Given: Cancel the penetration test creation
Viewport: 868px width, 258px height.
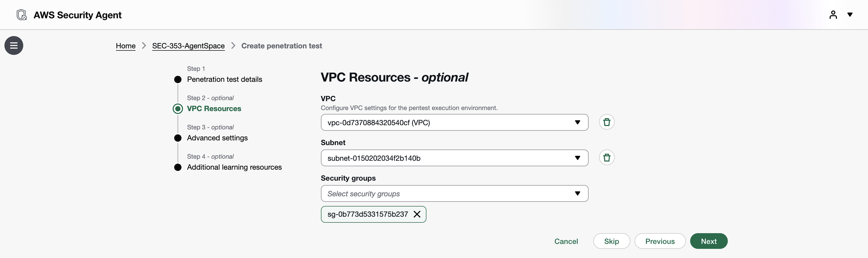Looking at the screenshot, I should click(x=566, y=241).
